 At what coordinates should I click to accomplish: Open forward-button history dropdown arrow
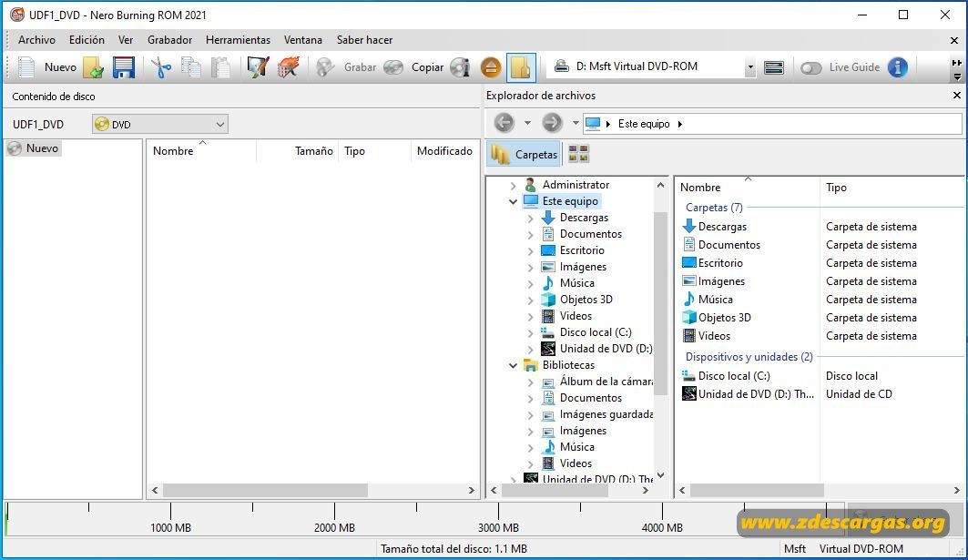pyautogui.click(x=576, y=123)
